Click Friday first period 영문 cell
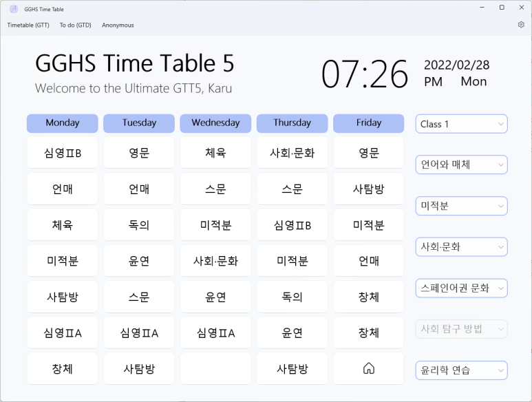 tap(369, 153)
